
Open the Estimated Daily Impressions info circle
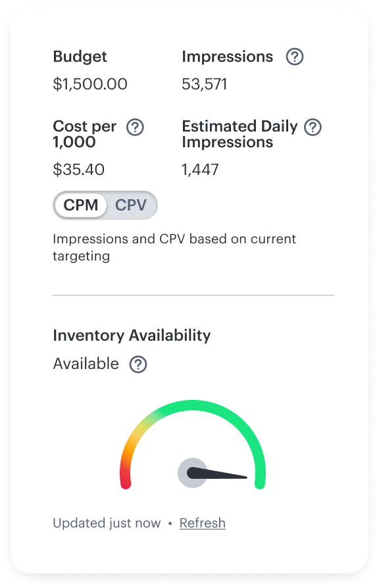click(x=313, y=128)
